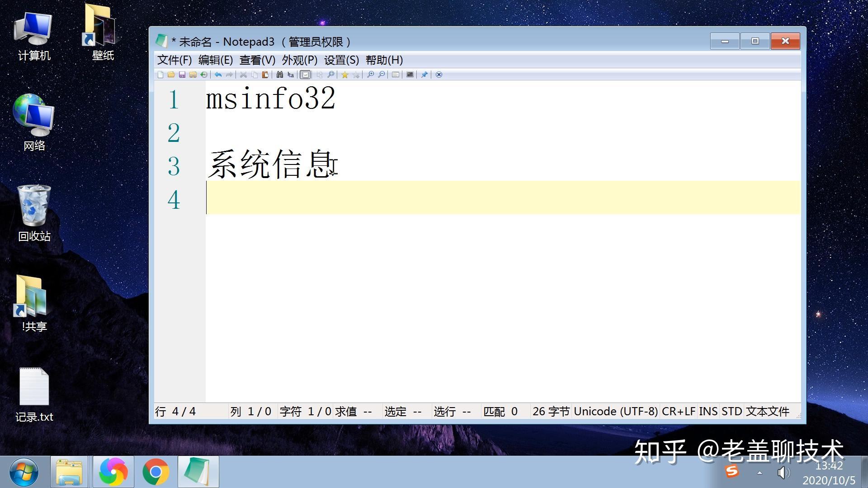Add current file to favorites via star icon
The height and width of the screenshot is (488, 868).
click(x=345, y=75)
